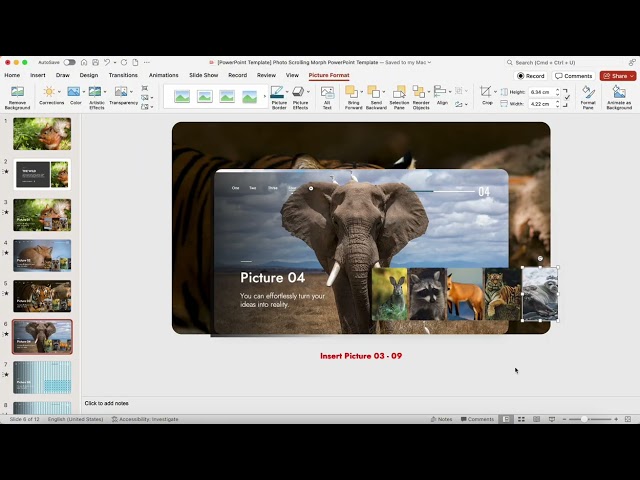Select first picture style thumbnail
This screenshot has width=640, height=480.
(x=182, y=97)
